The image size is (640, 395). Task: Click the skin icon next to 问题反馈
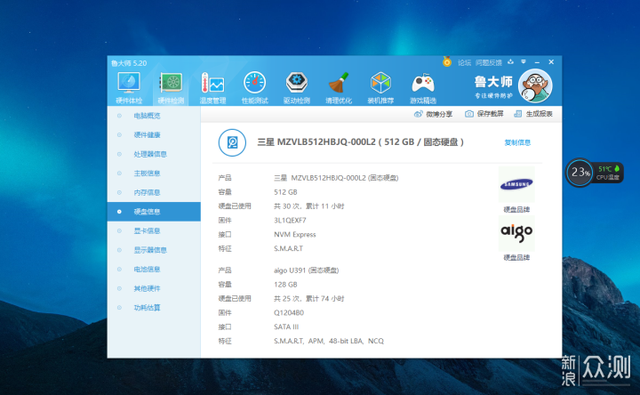(x=511, y=62)
